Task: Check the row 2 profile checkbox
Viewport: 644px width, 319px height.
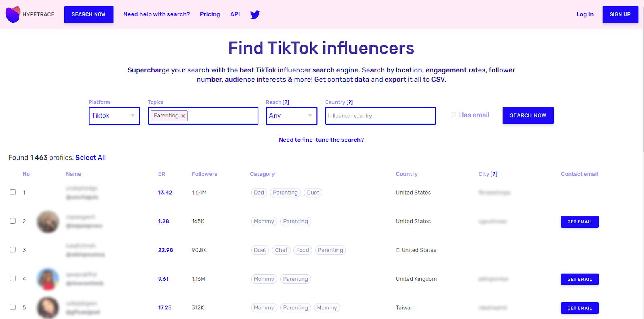Action: pyautogui.click(x=13, y=221)
